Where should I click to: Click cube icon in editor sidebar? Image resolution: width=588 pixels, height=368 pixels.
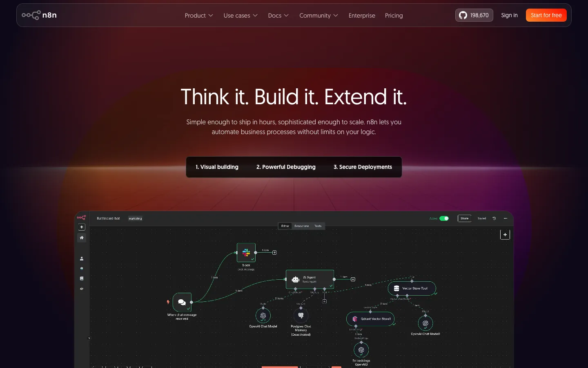tap(82, 269)
